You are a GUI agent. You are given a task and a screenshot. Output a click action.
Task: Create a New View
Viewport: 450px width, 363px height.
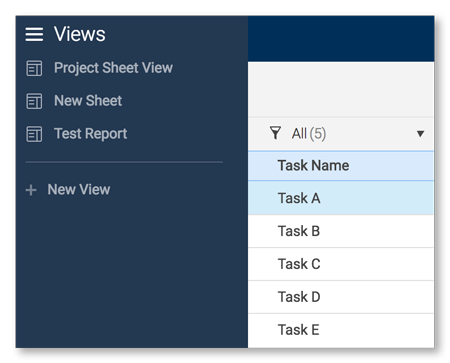click(79, 190)
